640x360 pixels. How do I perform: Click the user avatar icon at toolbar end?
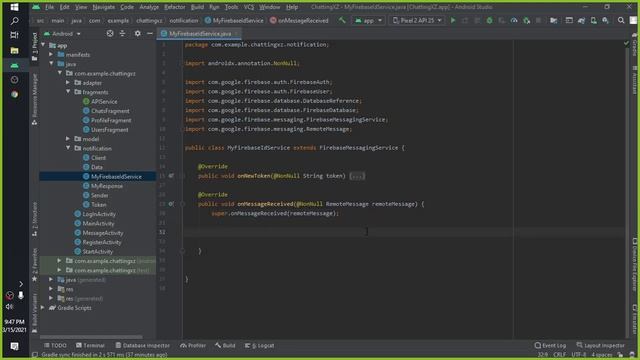click(633, 20)
